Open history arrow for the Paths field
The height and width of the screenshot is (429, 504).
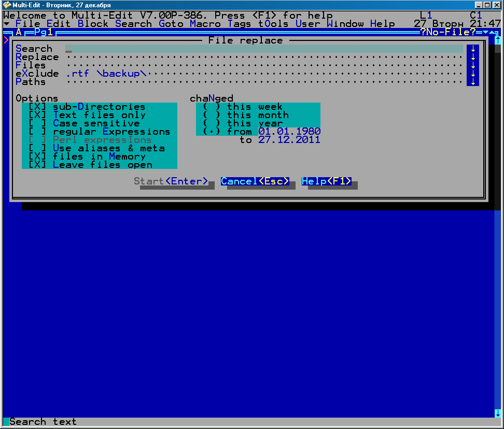click(473, 82)
